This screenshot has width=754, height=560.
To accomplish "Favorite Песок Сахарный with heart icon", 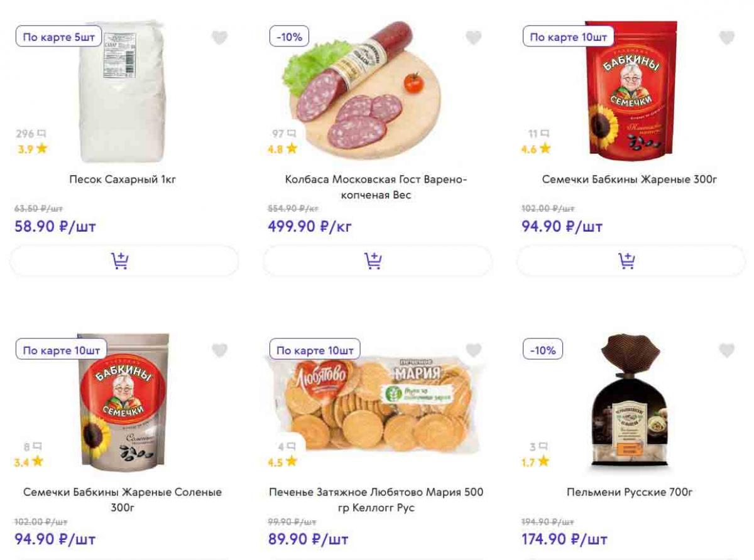I will [x=219, y=38].
